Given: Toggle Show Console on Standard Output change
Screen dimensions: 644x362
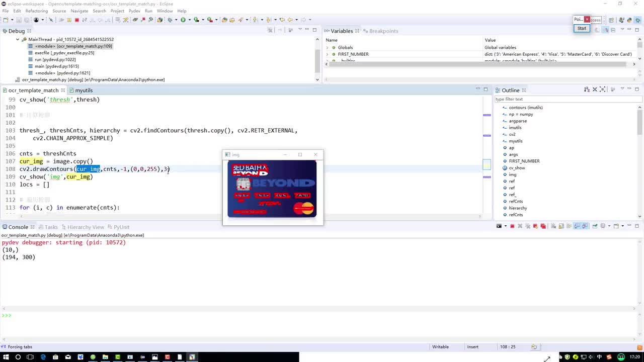Looking at the screenshot, I should coord(577,226).
